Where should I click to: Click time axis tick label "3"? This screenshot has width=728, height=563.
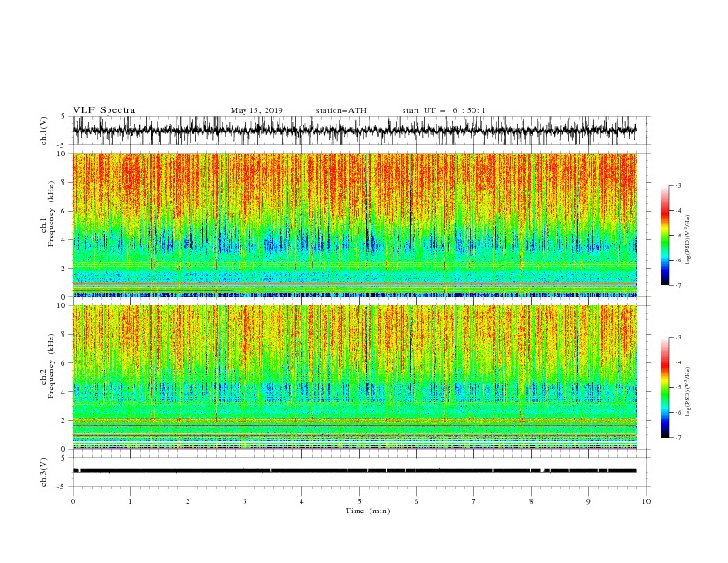(245, 501)
